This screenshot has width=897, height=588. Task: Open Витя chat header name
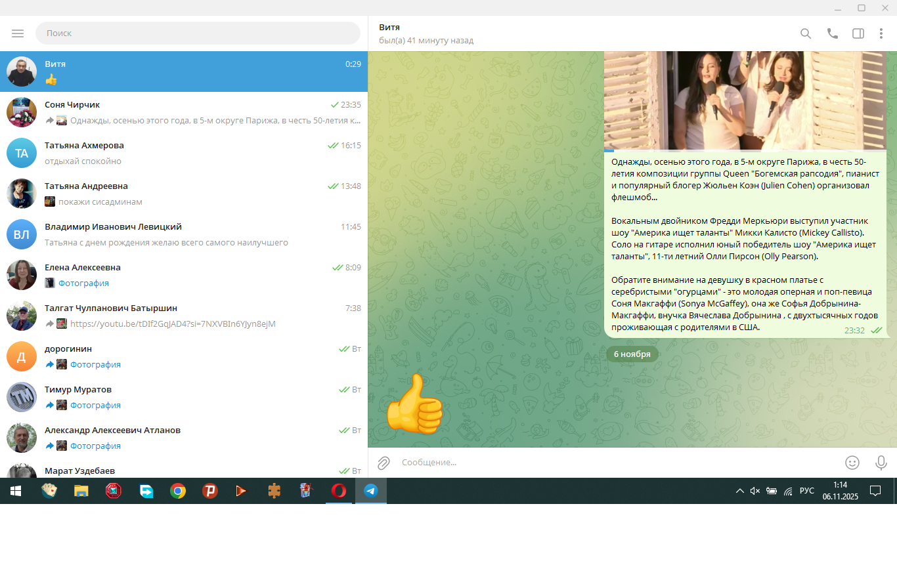point(389,28)
